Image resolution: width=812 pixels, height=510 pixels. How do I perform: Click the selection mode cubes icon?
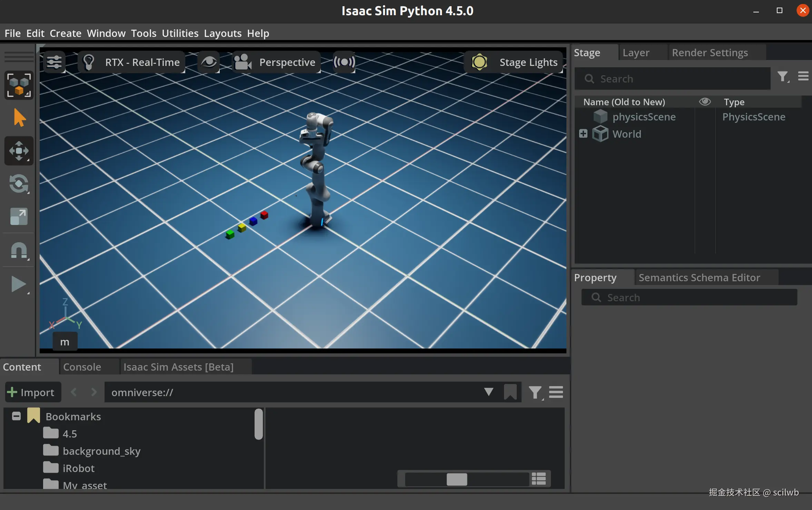[x=19, y=85]
